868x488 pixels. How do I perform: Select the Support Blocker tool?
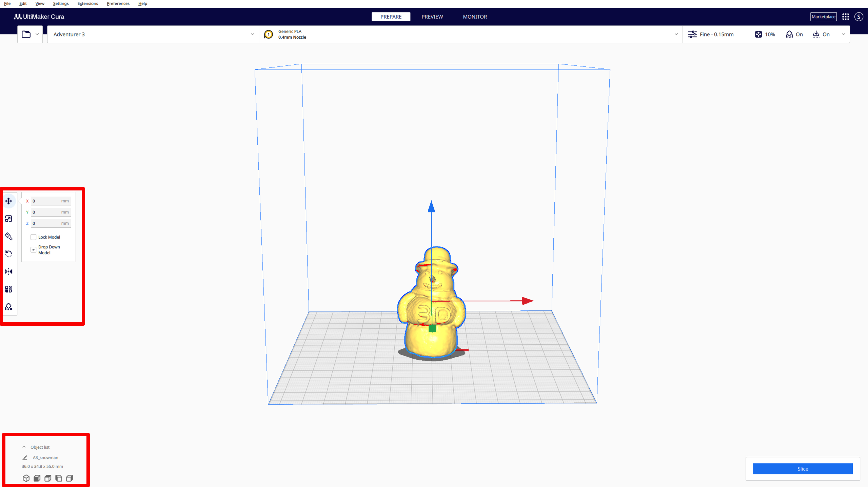tap(8, 307)
